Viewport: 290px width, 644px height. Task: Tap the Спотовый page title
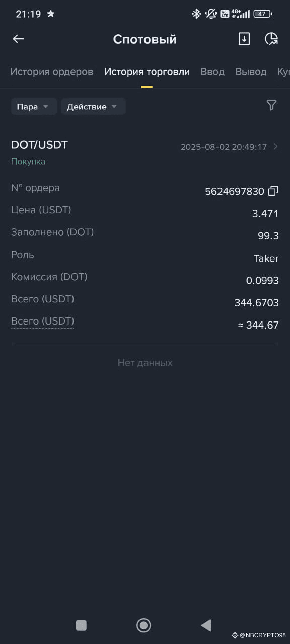145,39
